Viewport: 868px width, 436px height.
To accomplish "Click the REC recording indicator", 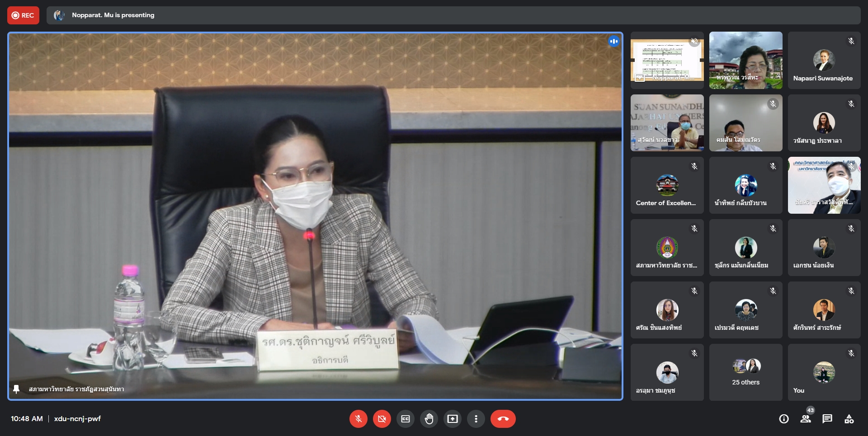I will coord(23,15).
